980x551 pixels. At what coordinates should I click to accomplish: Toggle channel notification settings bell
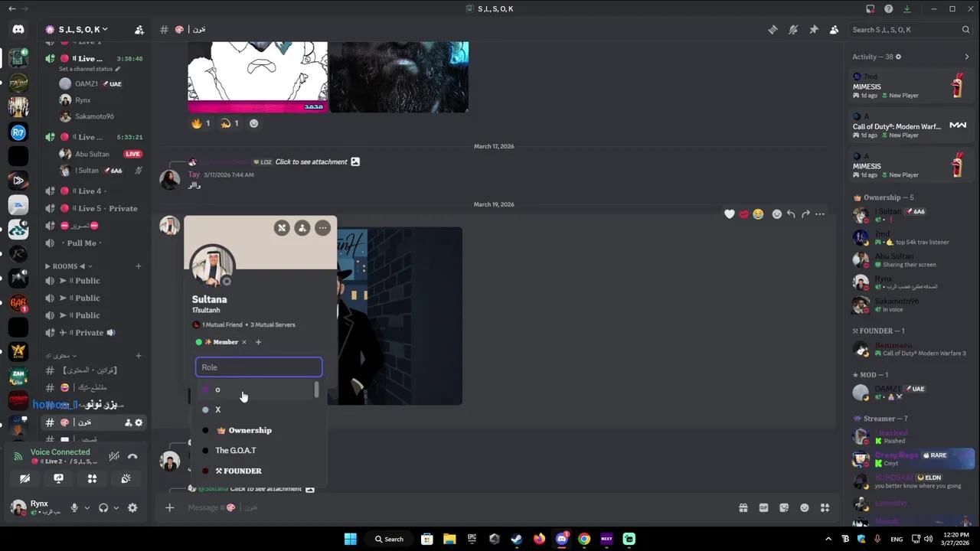pos(793,29)
